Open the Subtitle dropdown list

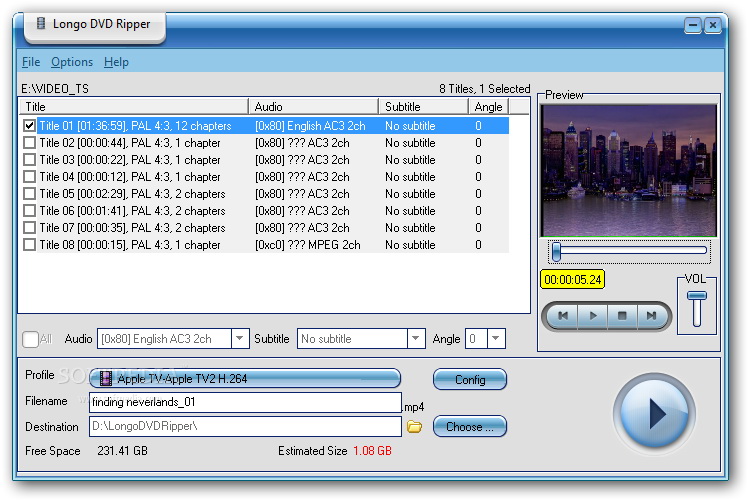pos(417,339)
